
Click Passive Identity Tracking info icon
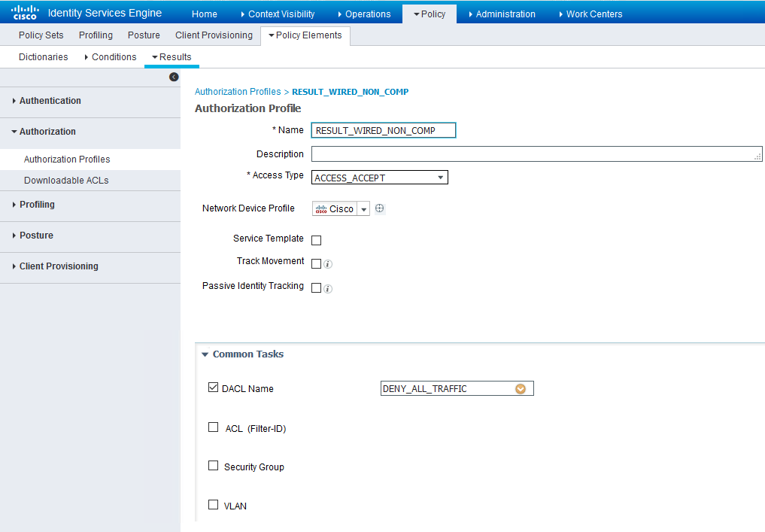328,289
